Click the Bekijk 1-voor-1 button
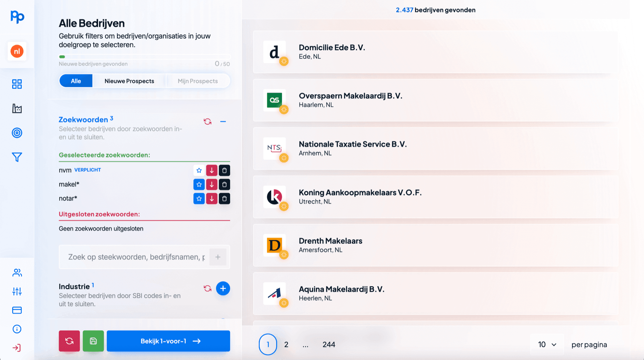644x360 pixels. tap(168, 341)
